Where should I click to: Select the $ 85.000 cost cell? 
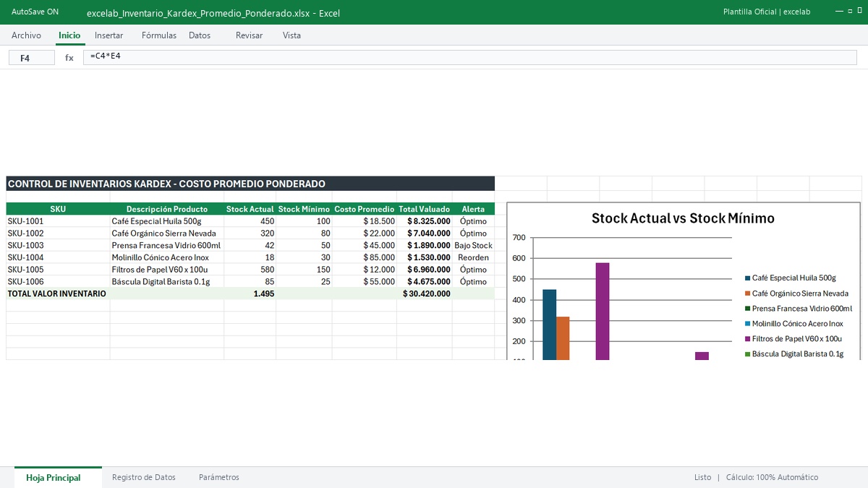click(x=365, y=257)
